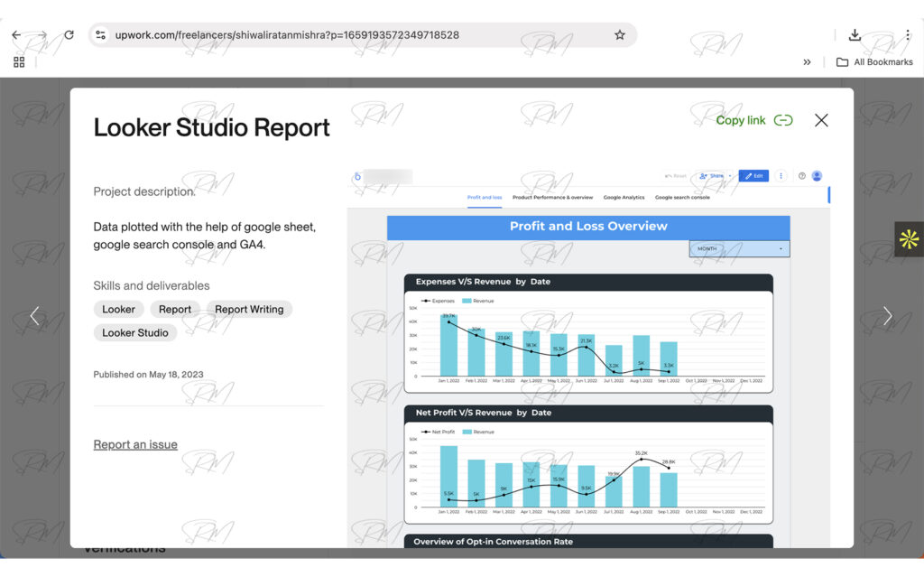Click the help question mark icon
The image size is (924, 577).
click(801, 176)
